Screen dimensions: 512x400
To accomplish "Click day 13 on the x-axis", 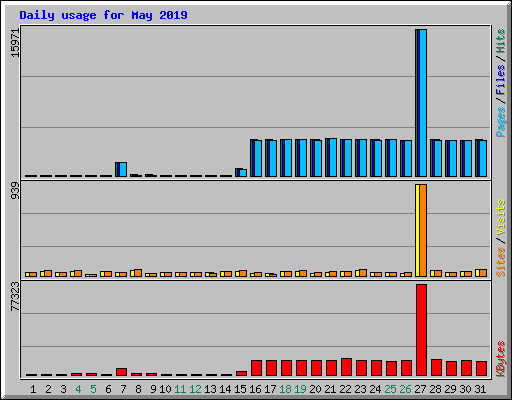I will click(x=210, y=389).
